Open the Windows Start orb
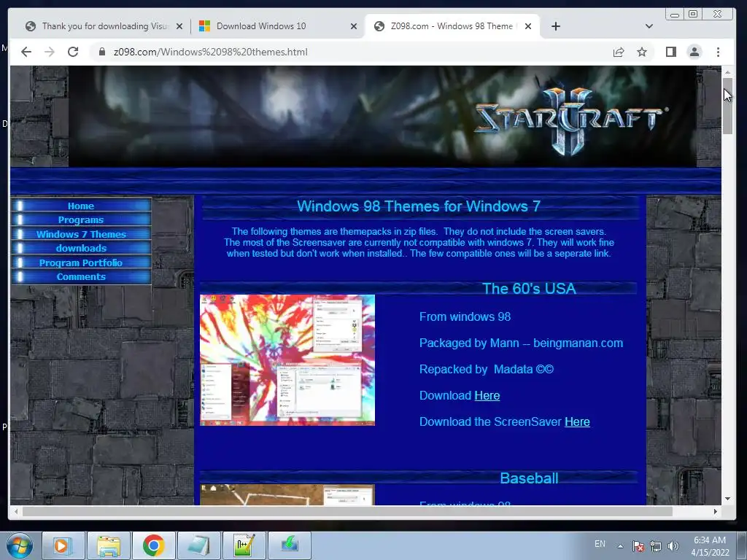This screenshot has width=747, height=560. tap(20, 545)
